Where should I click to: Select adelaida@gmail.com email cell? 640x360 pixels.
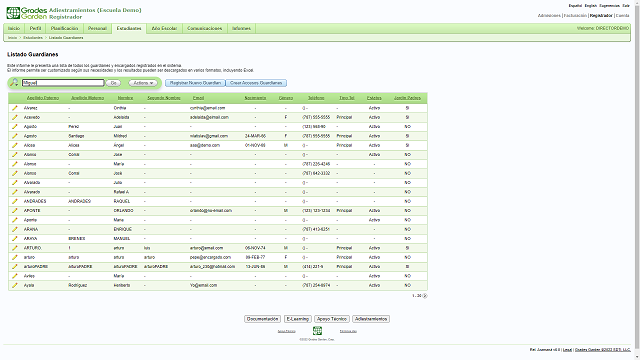click(x=209, y=118)
